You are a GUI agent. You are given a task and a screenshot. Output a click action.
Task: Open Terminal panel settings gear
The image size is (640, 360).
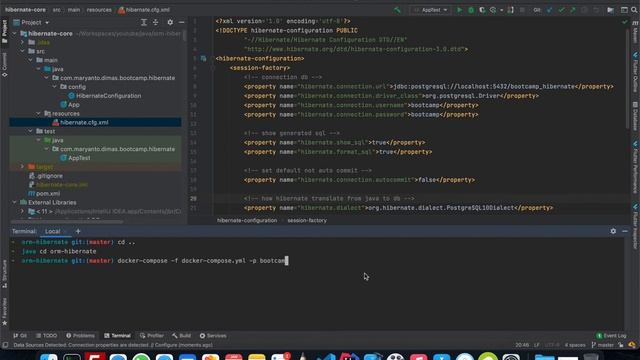tap(613, 231)
